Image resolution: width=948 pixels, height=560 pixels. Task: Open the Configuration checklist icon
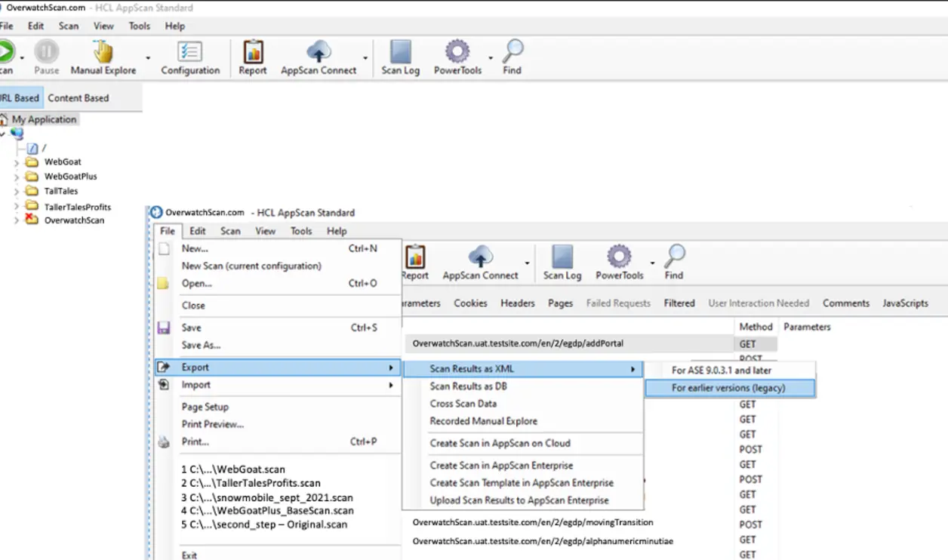pos(189,52)
